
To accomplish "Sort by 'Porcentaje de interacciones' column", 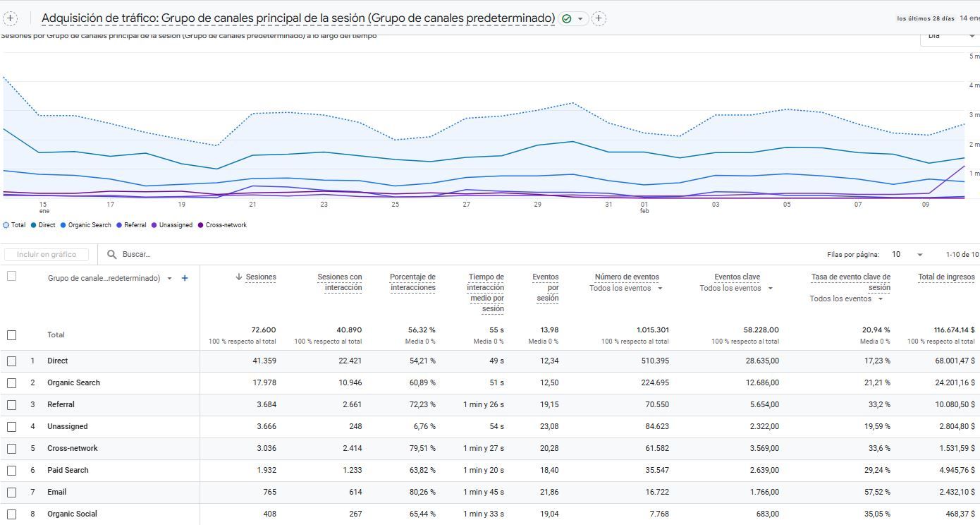I will click(x=412, y=282).
